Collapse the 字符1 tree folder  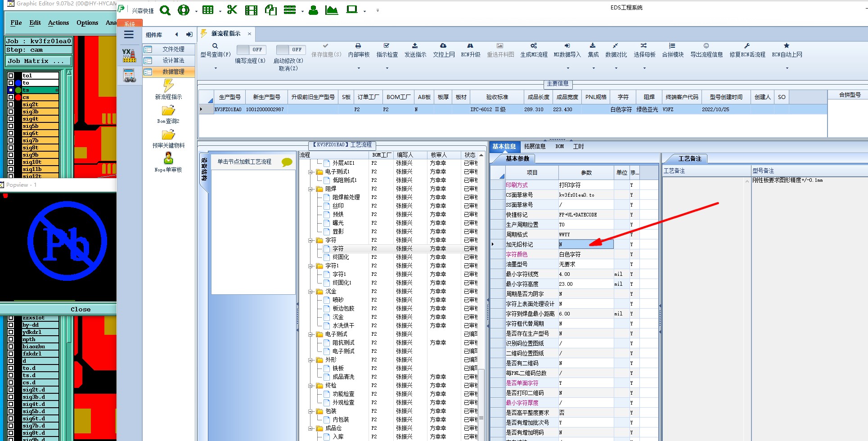coord(310,266)
